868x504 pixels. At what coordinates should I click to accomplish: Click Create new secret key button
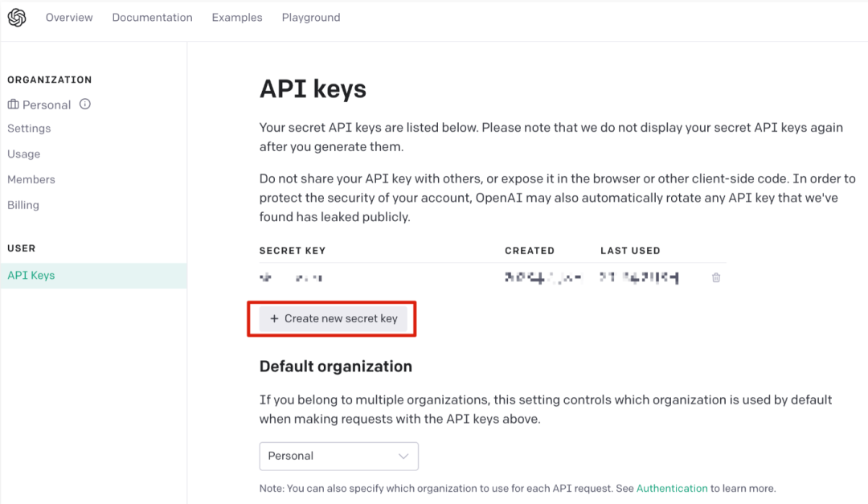334,318
